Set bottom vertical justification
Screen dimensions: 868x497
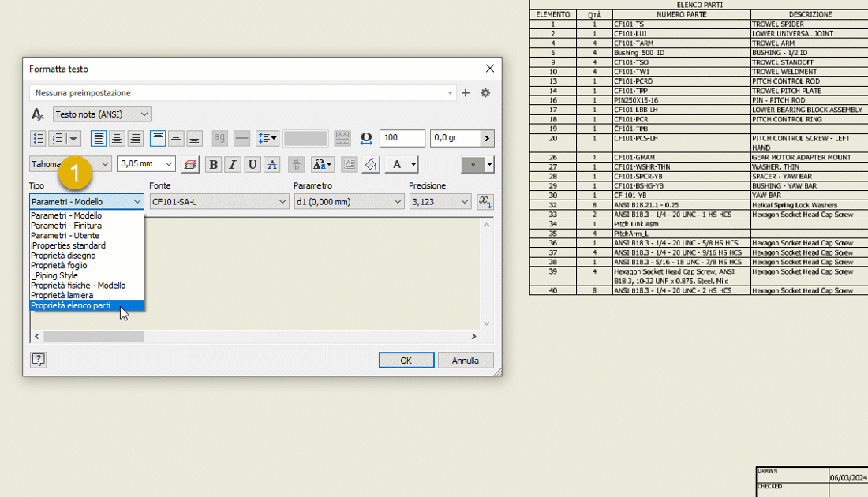coord(194,138)
